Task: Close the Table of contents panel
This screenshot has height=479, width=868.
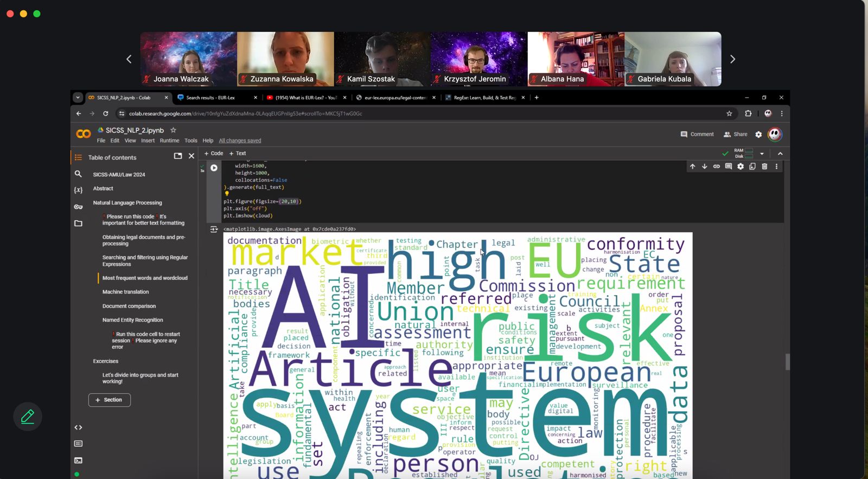Action: (192, 156)
